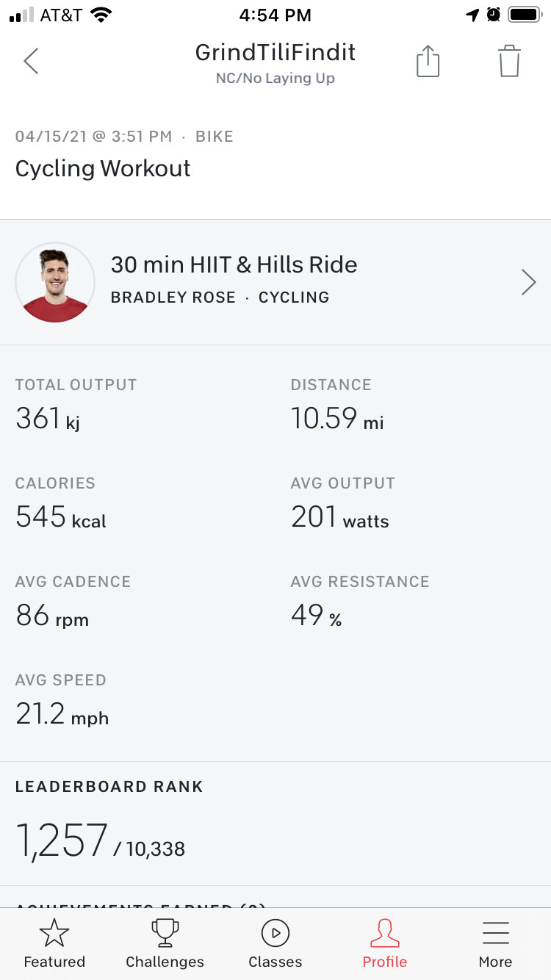Tap the Avg Cadence 86 rpm stat

pos(51,616)
